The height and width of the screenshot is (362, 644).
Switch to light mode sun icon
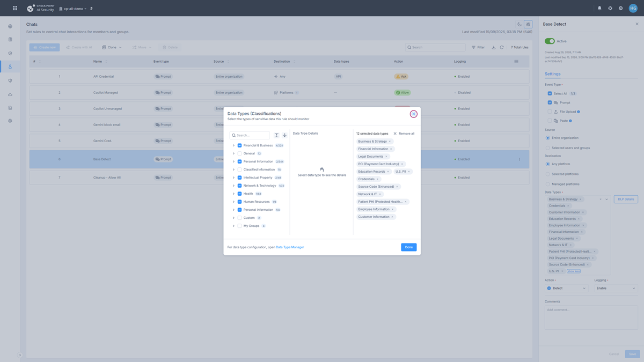[528, 24]
